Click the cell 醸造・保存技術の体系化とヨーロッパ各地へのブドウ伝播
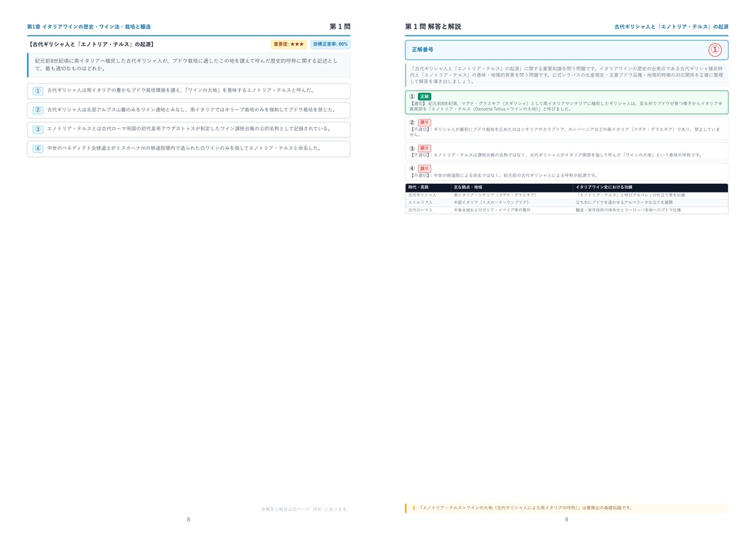Image resolution: width=756 pixels, height=535 pixels. pyautogui.click(x=628, y=211)
